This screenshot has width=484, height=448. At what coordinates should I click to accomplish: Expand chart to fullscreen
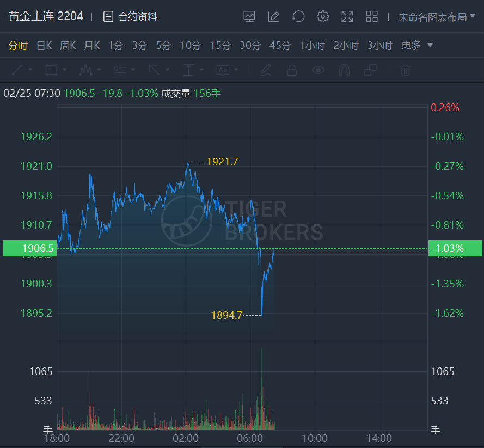[347, 16]
